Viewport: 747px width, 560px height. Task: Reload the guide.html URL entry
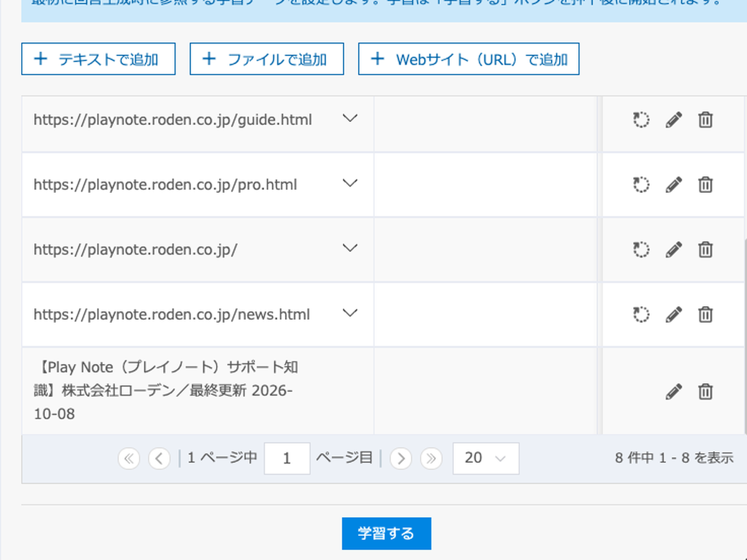[641, 119]
